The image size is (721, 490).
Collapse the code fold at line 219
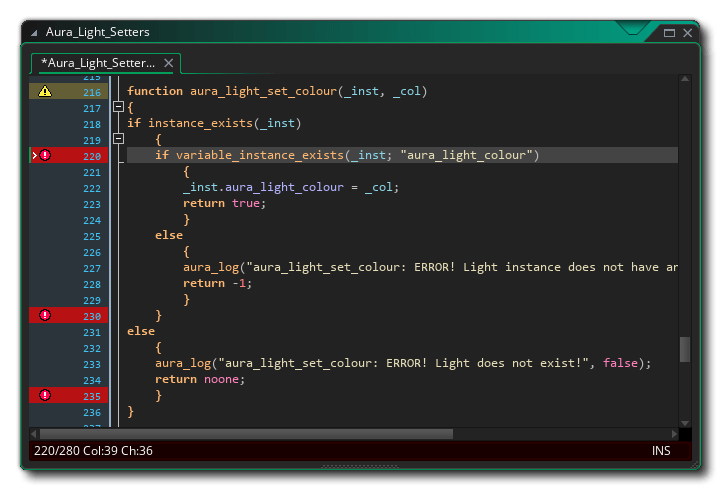tap(119, 139)
